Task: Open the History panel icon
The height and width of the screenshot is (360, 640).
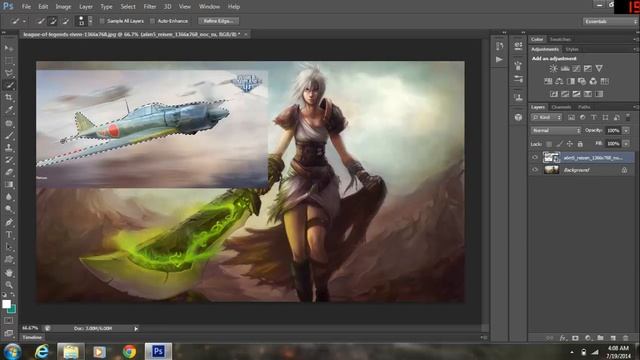Action: pyautogui.click(x=500, y=46)
